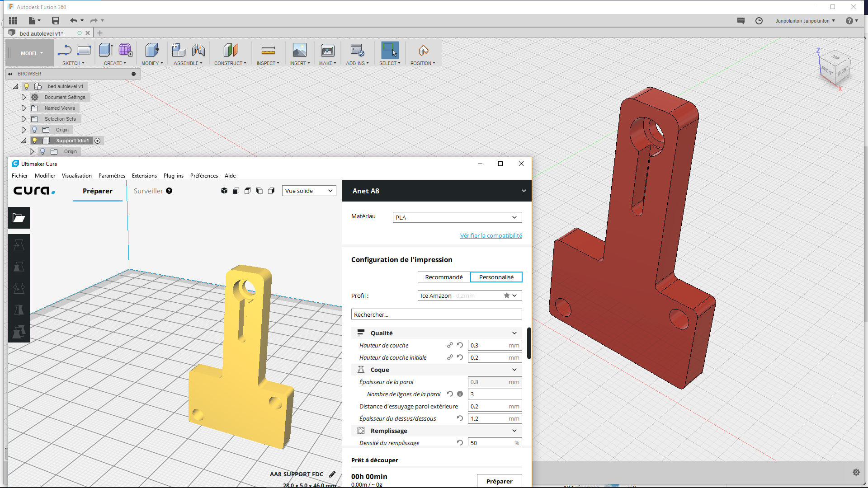Click the Fusion 360 save icon
This screenshot has width=868, height=488.
pyautogui.click(x=56, y=20)
